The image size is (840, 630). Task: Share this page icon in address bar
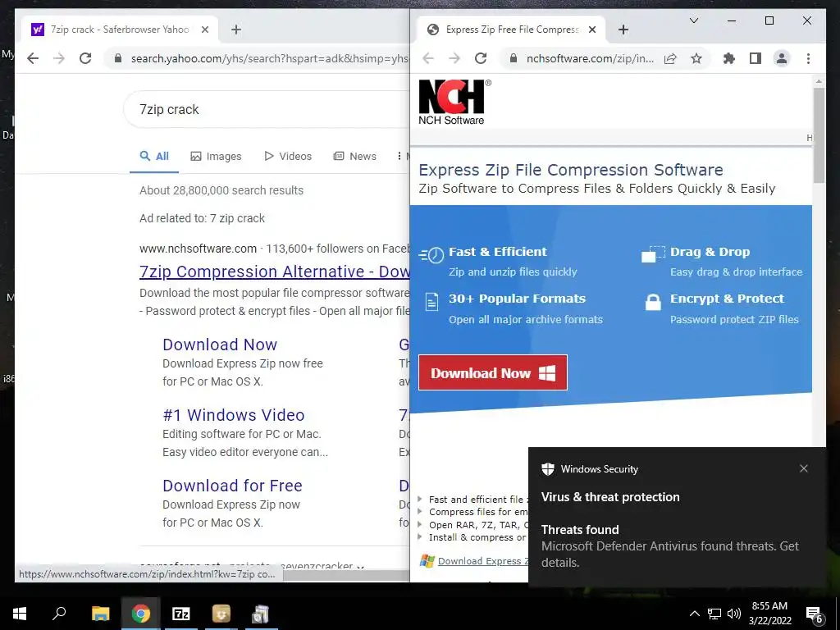(x=670, y=58)
